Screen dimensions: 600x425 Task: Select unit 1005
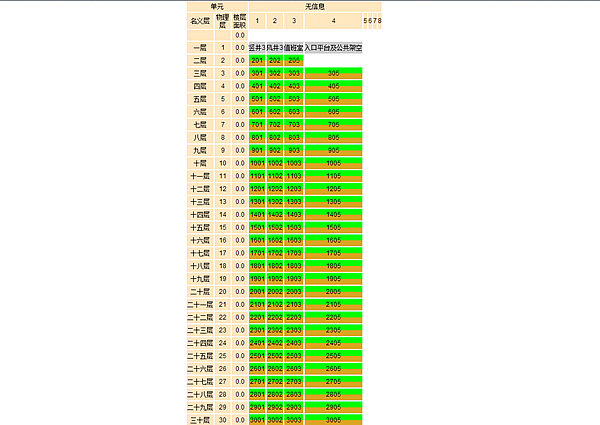coord(333,163)
